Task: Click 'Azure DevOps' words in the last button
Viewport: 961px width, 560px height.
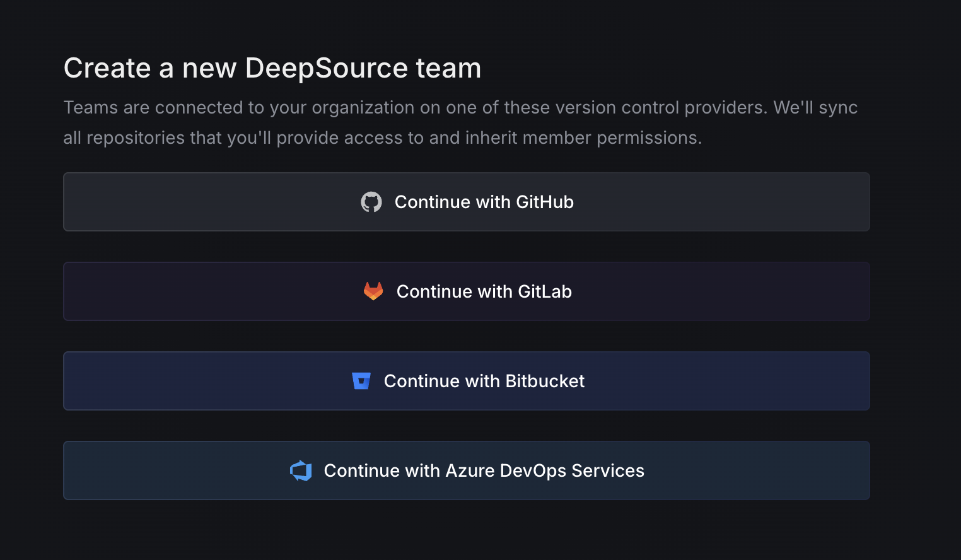Action: click(x=506, y=470)
